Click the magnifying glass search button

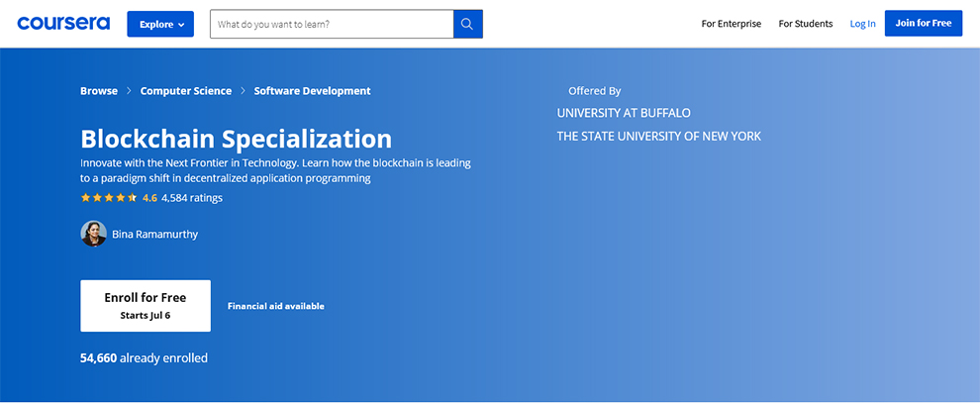[467, 25]
